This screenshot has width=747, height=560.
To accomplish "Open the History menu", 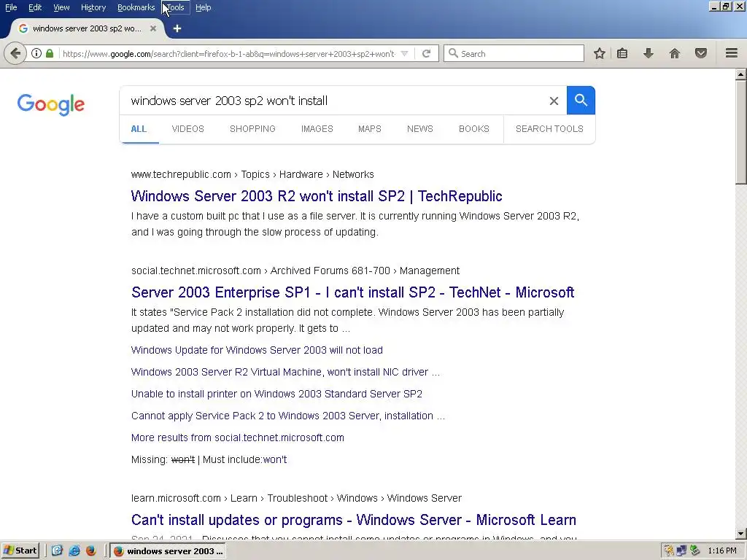I will [93, 7].
